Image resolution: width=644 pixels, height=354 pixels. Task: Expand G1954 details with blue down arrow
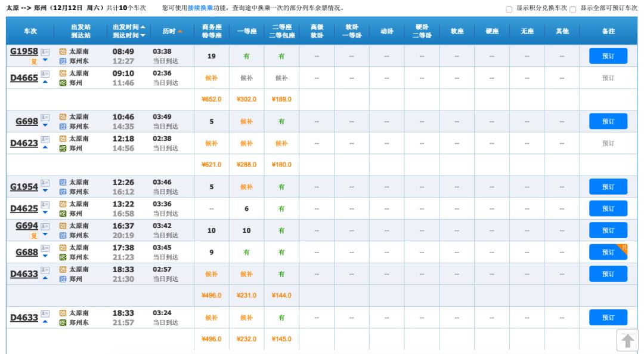(45, 191)
